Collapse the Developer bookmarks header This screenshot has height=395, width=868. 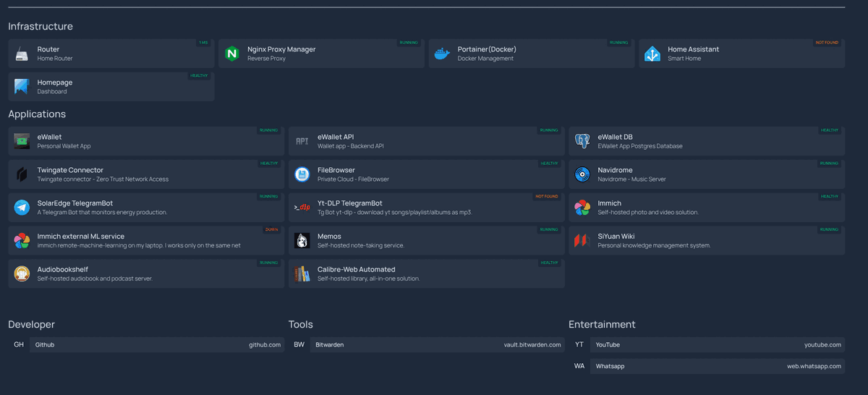tap(31, 324)
